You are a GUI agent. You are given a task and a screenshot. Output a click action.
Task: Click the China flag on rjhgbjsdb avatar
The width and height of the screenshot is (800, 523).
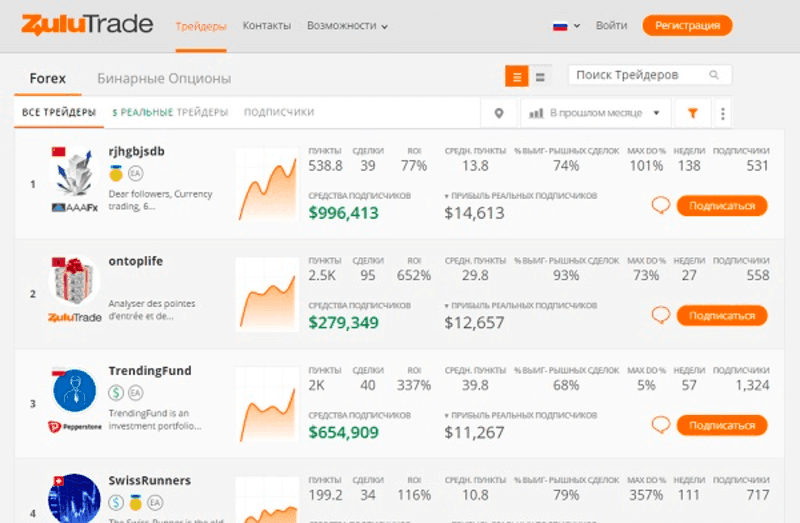click(59, 152)
